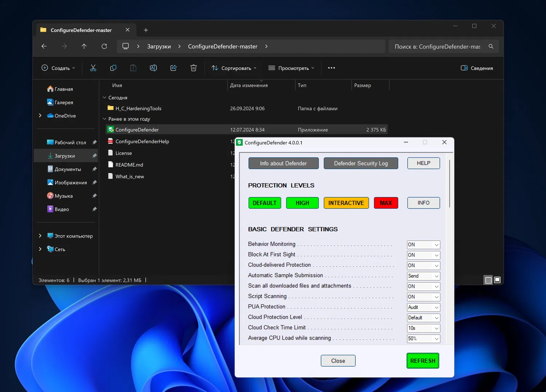Select the red MAX protection level
546x392 pixels.
coord(386,203)
